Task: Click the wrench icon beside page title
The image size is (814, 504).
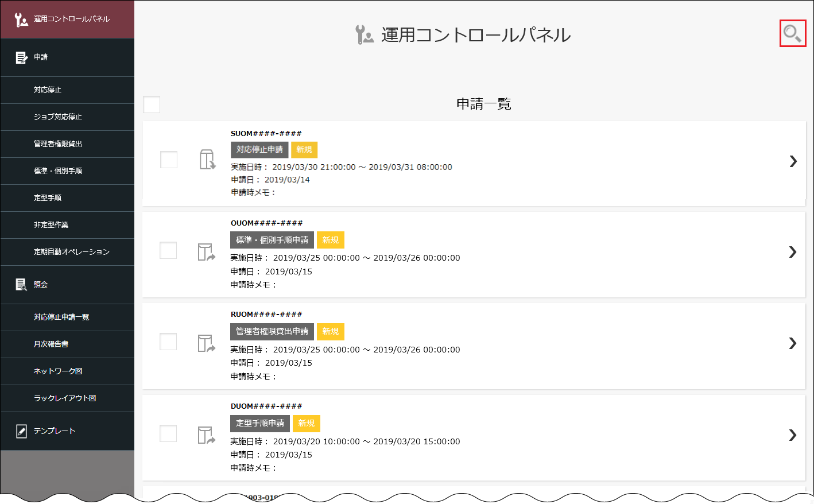Action: [365, 34]
